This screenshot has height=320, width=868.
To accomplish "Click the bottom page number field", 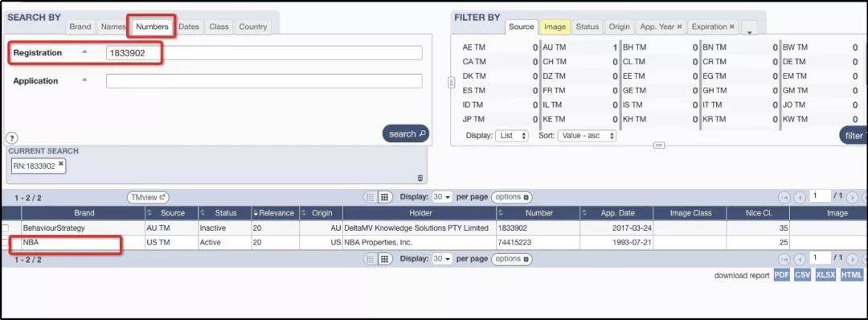I will point(821,258).
